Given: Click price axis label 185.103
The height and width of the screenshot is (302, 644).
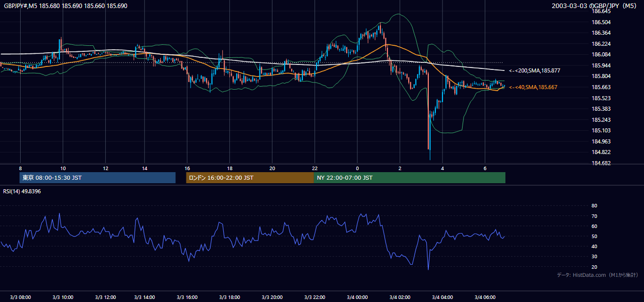Looking at the screenshot, I should [601, 130].
